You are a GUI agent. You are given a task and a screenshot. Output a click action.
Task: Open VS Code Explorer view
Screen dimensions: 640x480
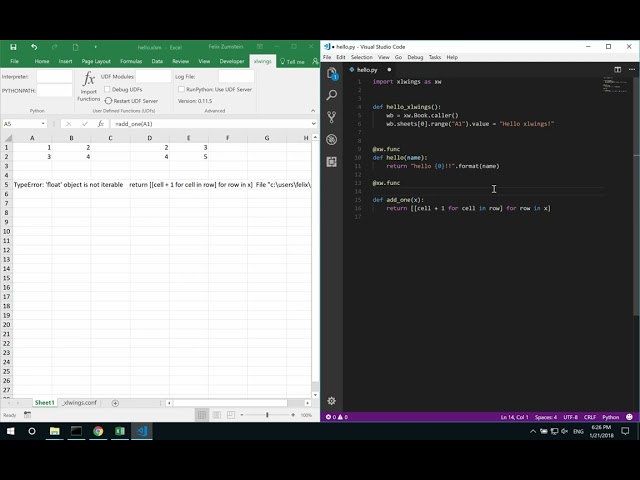(332, 73)
